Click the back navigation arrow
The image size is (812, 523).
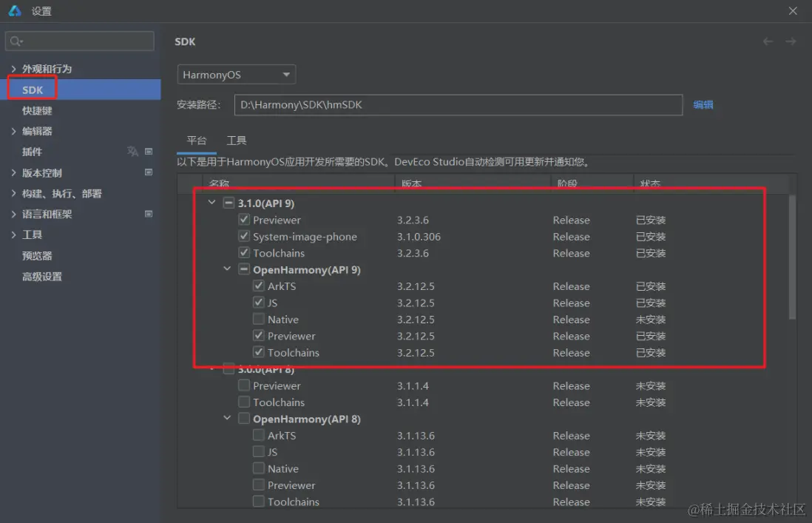(768, 41)
